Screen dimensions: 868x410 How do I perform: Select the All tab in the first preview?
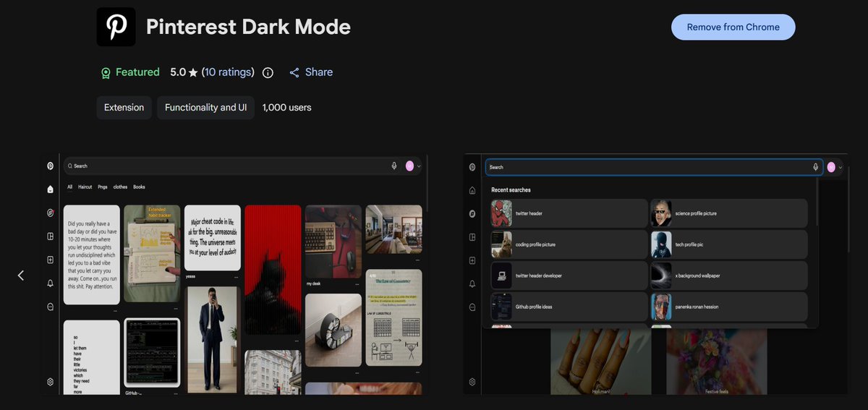[x=70, y=187]
